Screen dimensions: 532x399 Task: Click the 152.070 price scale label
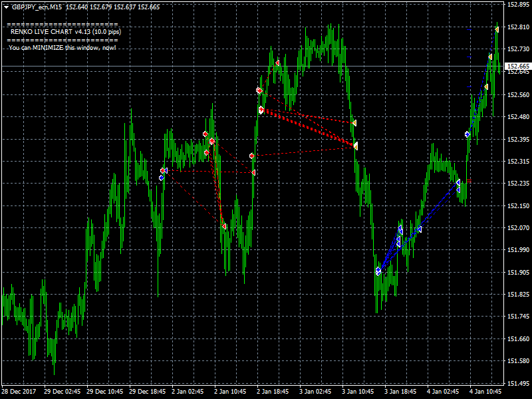coord(518,227)
